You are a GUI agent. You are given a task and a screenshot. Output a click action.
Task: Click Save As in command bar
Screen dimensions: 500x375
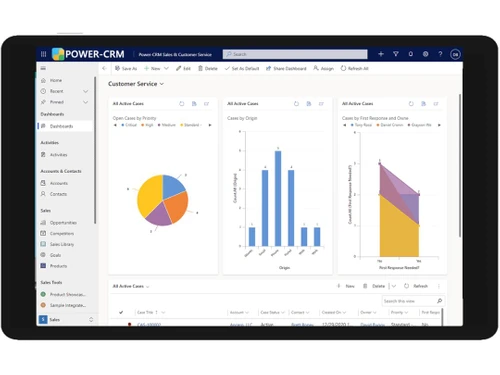pos(126,68)
